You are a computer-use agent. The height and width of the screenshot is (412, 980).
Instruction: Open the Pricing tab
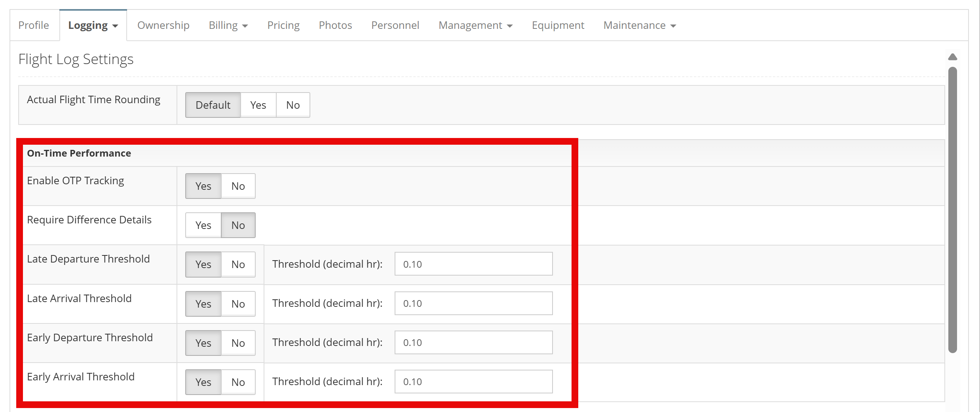(x=283, y=26)
